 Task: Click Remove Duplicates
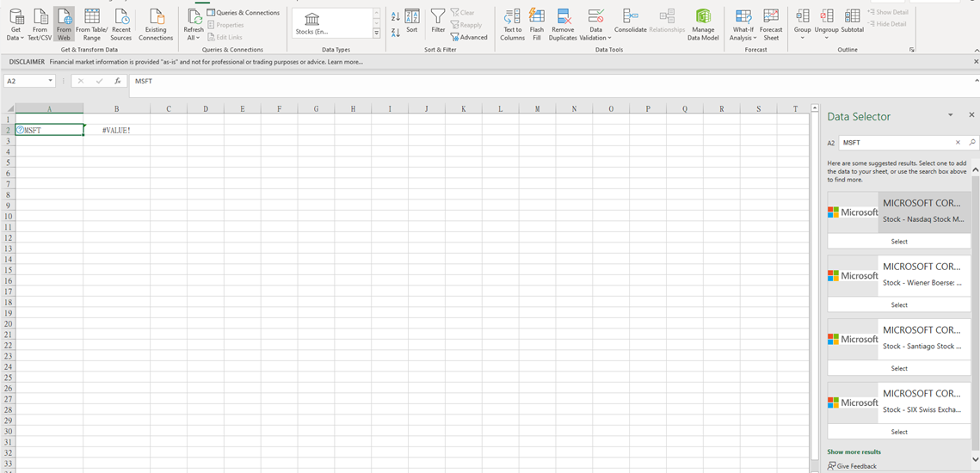point(563,25)
